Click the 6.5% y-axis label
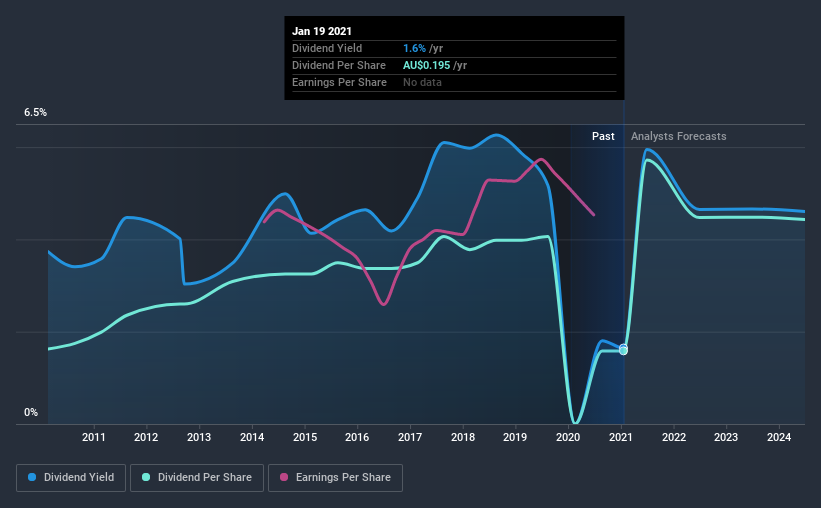Viewport: 821px width, 508px height. [x=35, y=113]
